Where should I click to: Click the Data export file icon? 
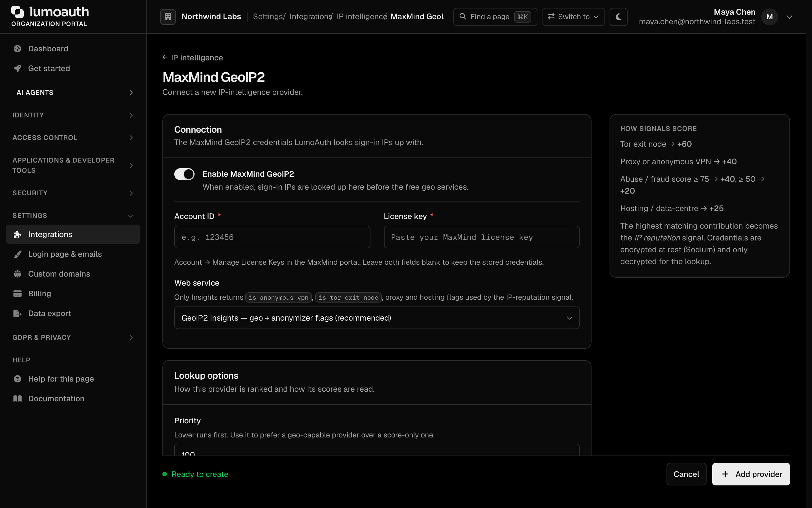tap(17, 314)
